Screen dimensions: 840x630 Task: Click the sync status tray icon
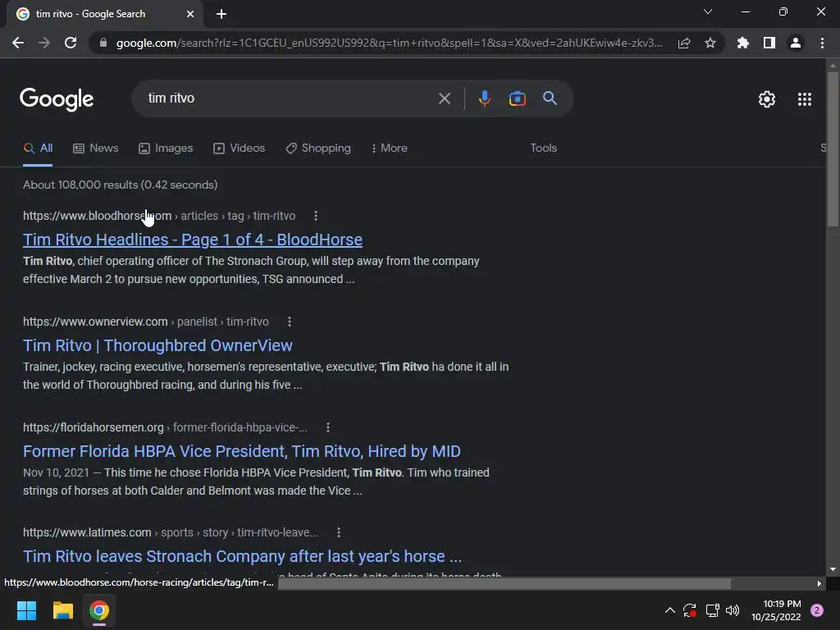point(690,610)
